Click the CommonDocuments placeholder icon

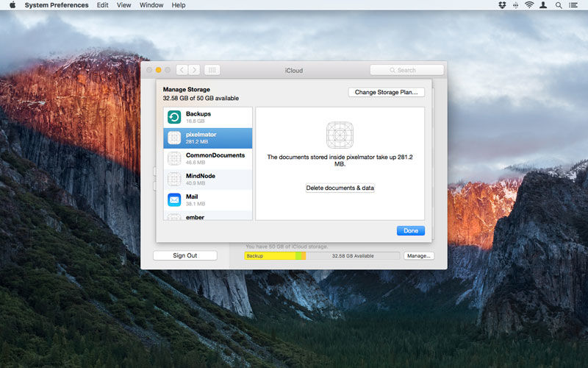pyautogui.click(x=174, y=158)
